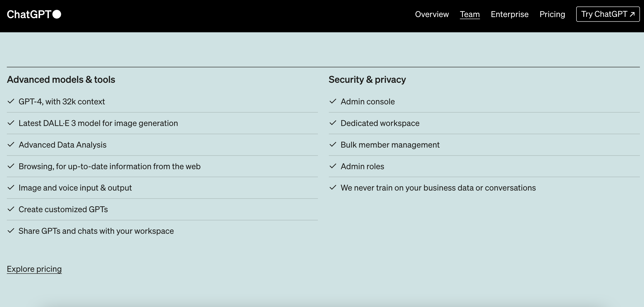Click checkmark beside Advanced Data Analysis
The image size is (644, 307).
(x=11, y=144)
